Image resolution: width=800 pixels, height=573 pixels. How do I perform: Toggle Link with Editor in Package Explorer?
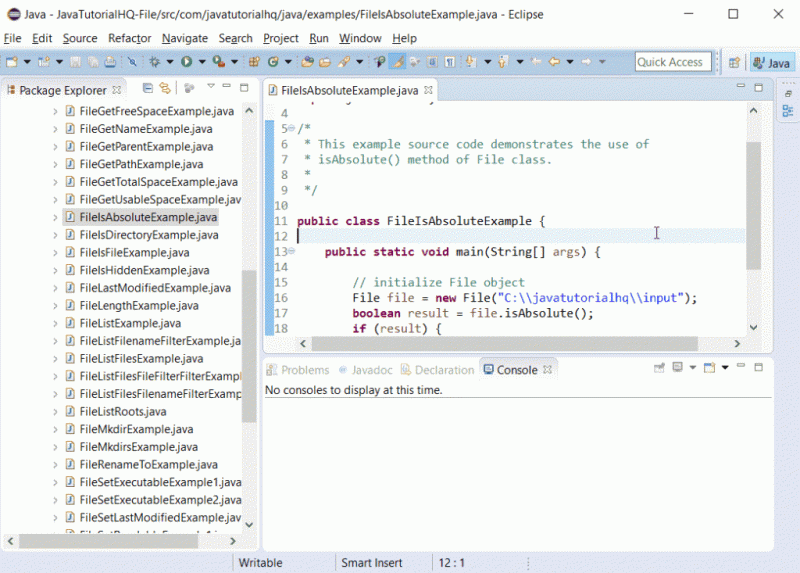click(165, 88)
